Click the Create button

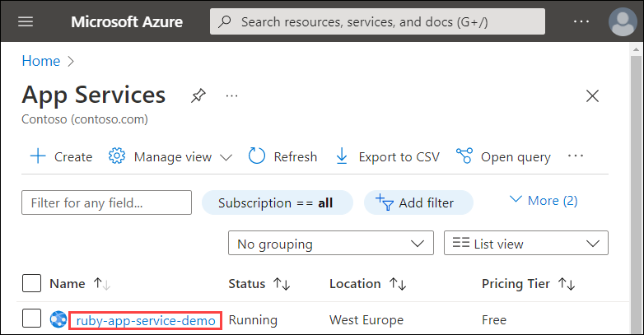62,156
